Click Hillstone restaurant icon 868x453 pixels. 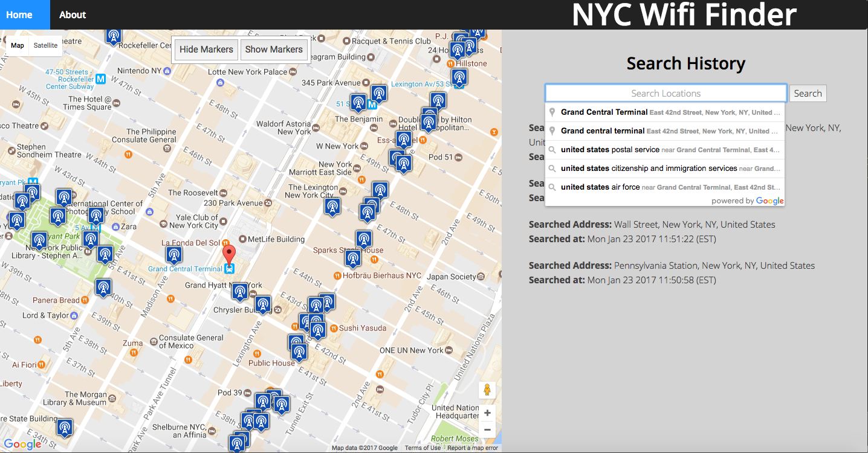point(451,63)
